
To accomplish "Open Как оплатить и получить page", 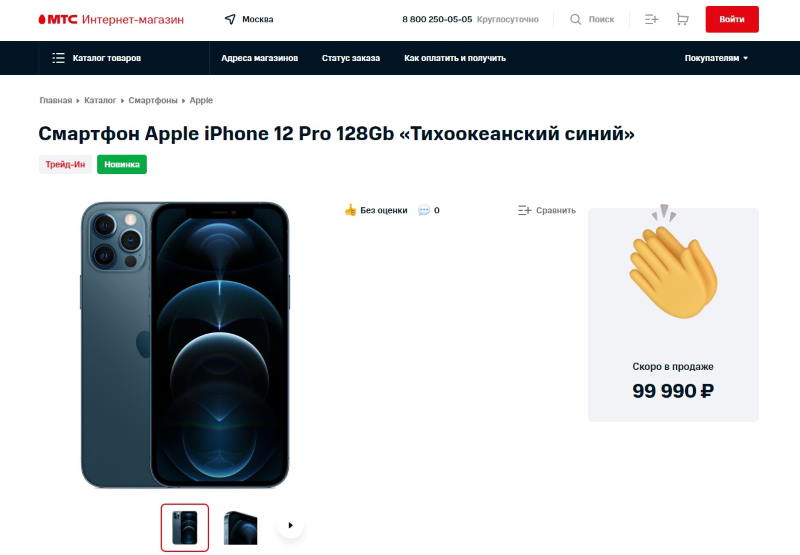I will 455,58.
